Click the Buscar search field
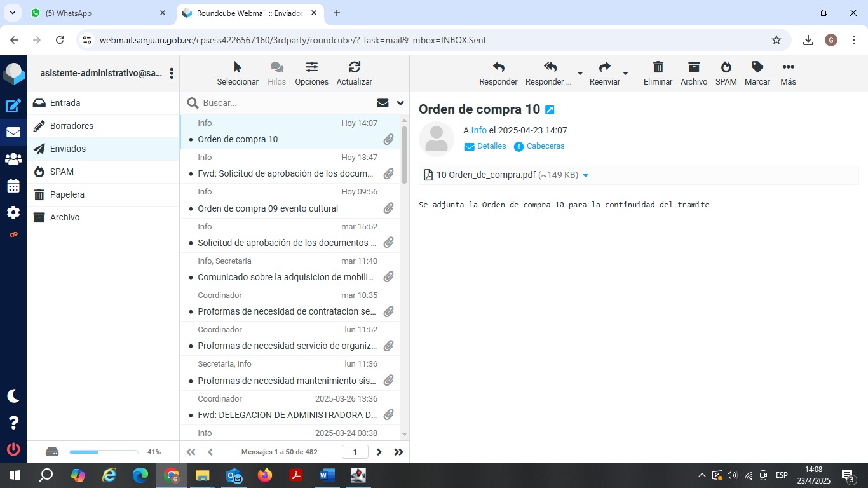Screen dimensions: 868x488 [286, 103]
